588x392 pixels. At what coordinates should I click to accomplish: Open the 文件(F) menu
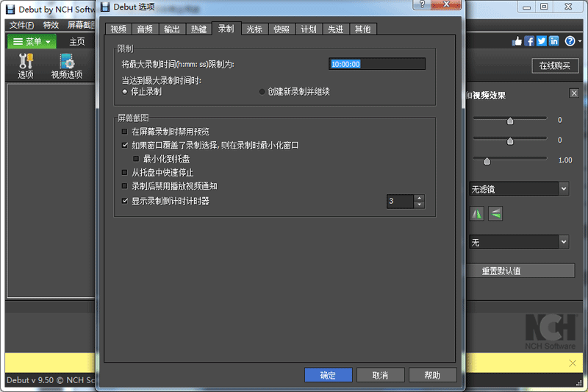coord(21,25)
